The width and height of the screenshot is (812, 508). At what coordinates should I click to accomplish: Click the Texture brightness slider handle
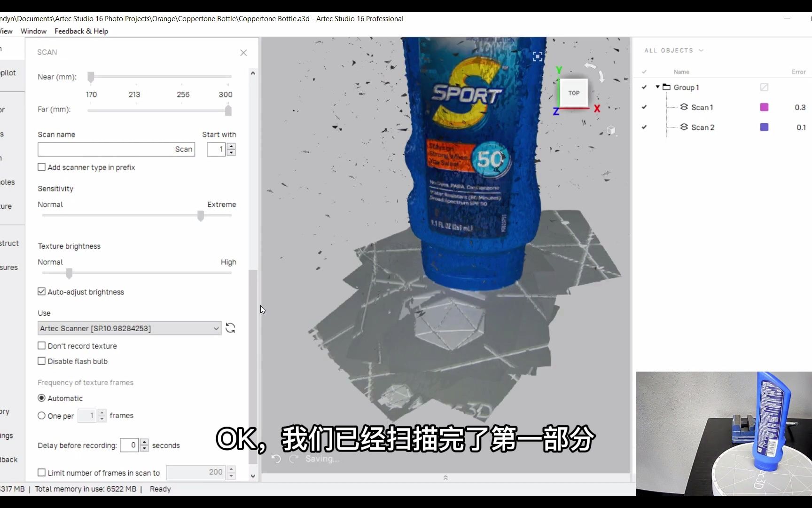(x=69, y=273)
